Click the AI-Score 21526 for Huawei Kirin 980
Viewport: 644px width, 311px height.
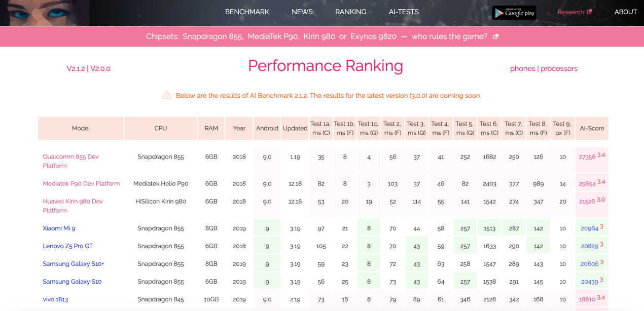tap(587, 202)
